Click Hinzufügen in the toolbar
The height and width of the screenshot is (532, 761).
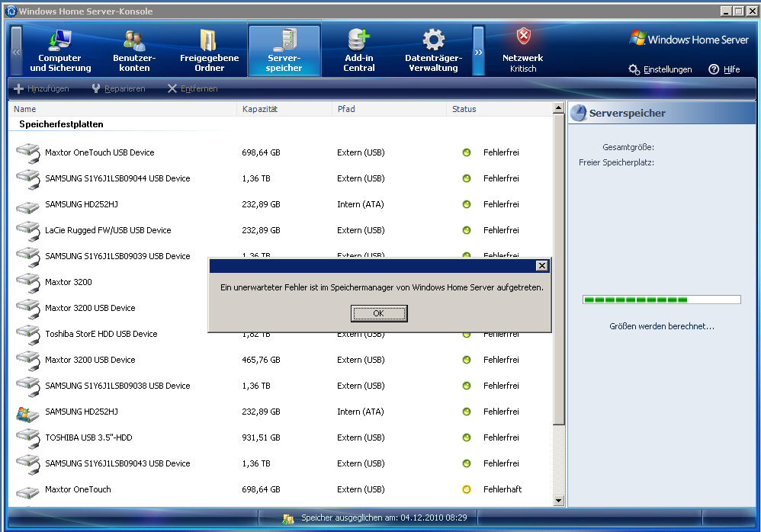pyautogui.click(x=42, y=88)
